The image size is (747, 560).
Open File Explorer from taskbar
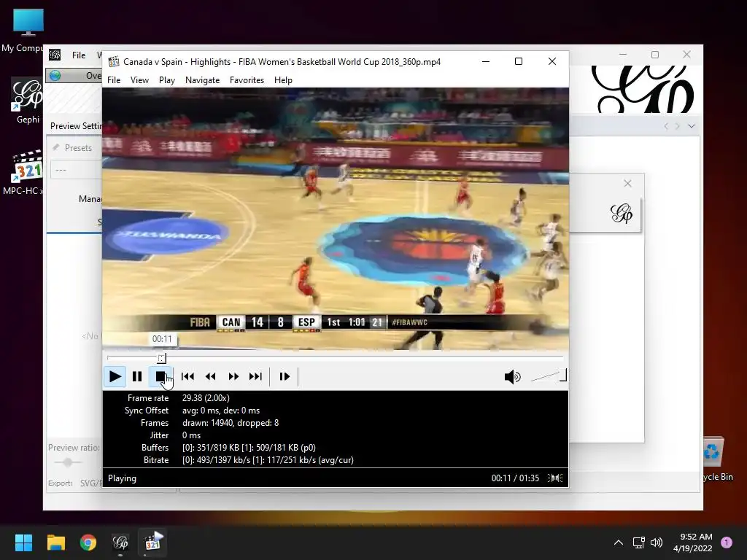click(x=55, y=542)
